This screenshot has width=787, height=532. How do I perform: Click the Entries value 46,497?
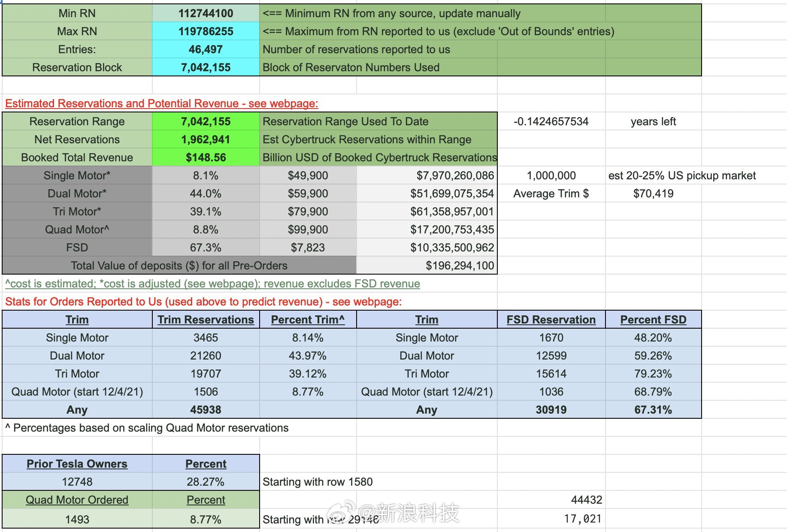point(206,49)
